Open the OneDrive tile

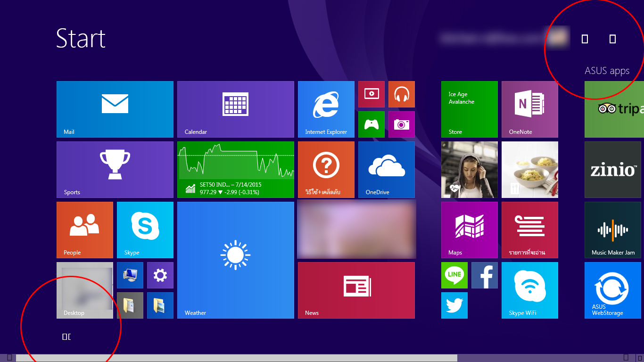(387, 170)
